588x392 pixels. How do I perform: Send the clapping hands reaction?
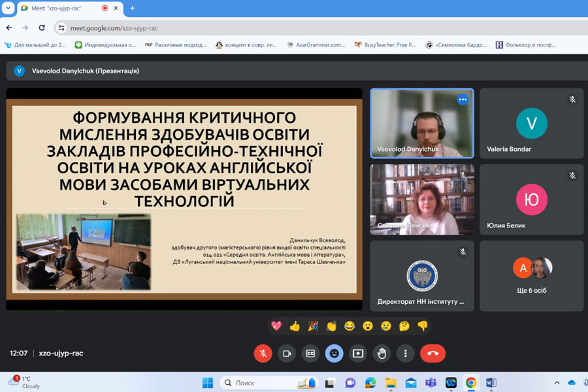point(331,326)
